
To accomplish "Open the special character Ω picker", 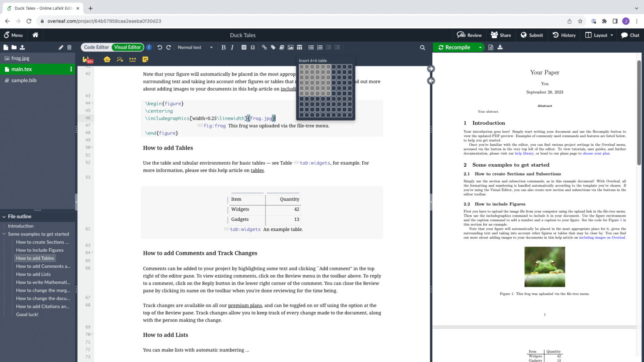I will (252, 47).
